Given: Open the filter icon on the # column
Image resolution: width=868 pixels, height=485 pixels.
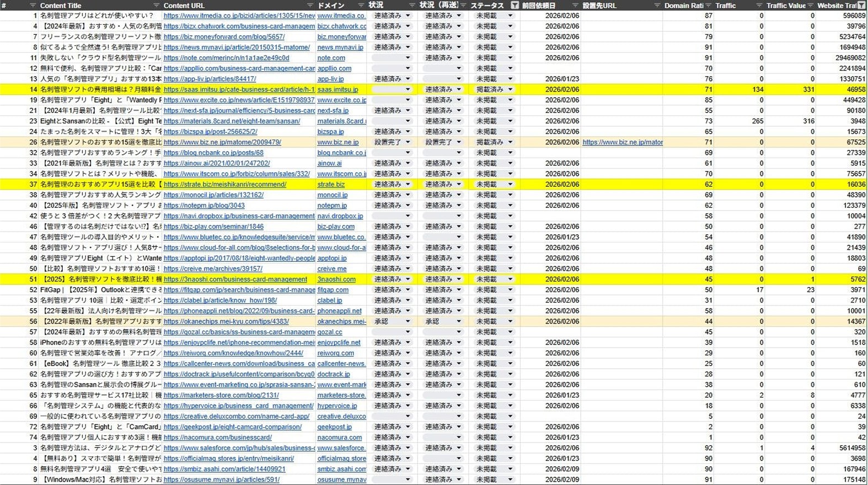Looking at the screenshot, I should click(x=33, y=6).
